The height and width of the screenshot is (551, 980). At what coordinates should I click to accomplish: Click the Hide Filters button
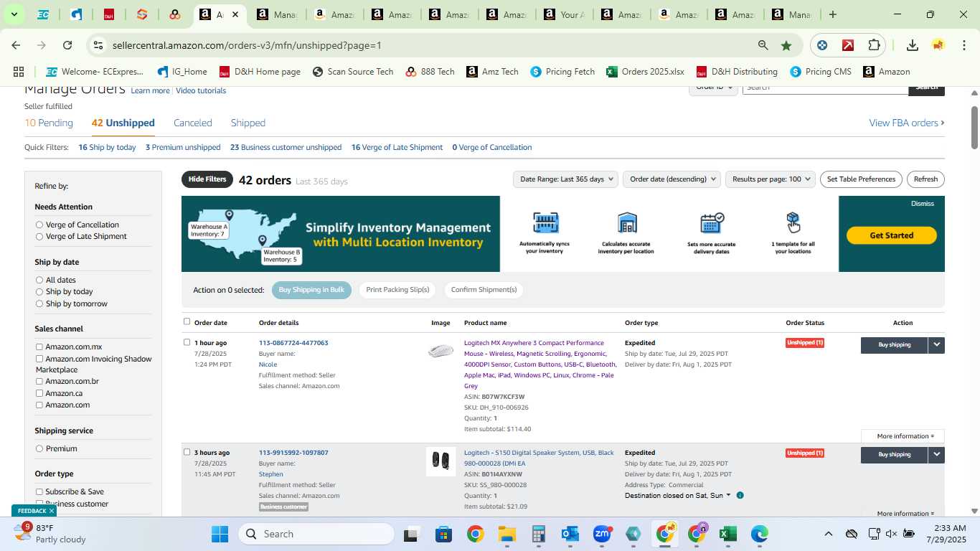207,179
